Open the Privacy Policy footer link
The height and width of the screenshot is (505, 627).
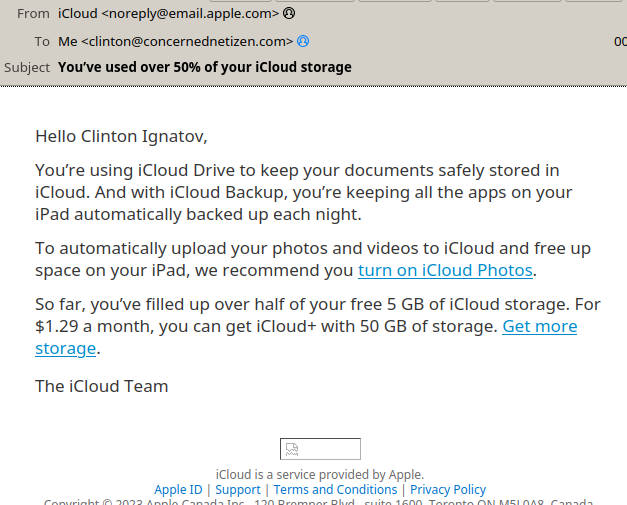(x=448, y=489)
